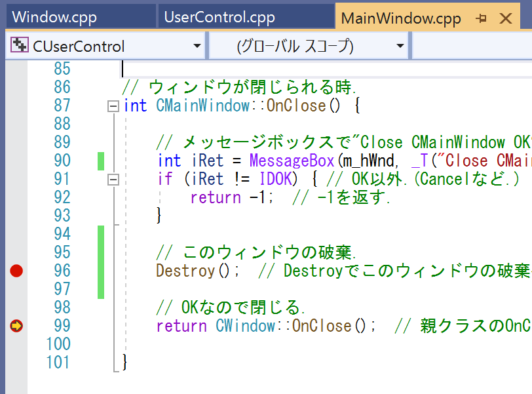The height and width of the screenshot is (394, 532).
Task: Click the m_hWnd argument
Action: coord(368,161)
